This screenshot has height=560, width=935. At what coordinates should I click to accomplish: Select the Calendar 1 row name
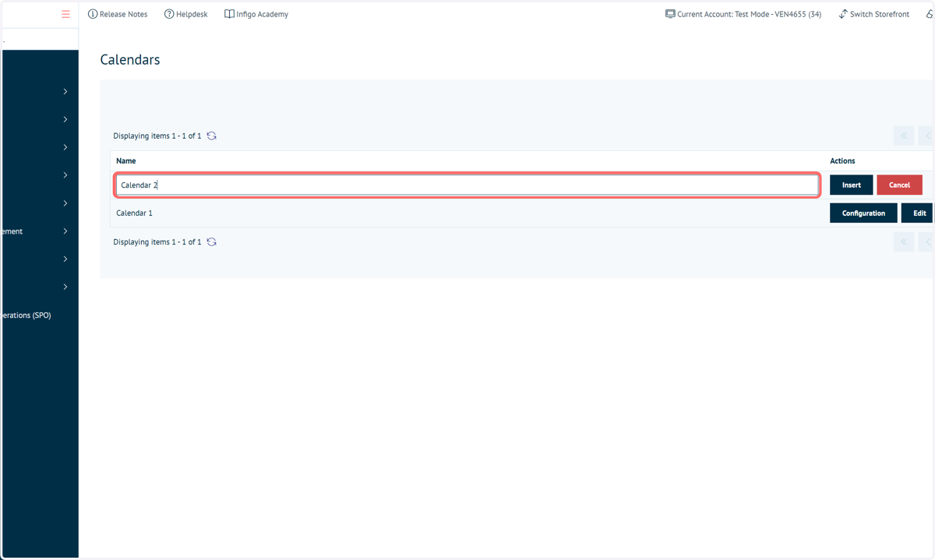click(x=135, y=213)
